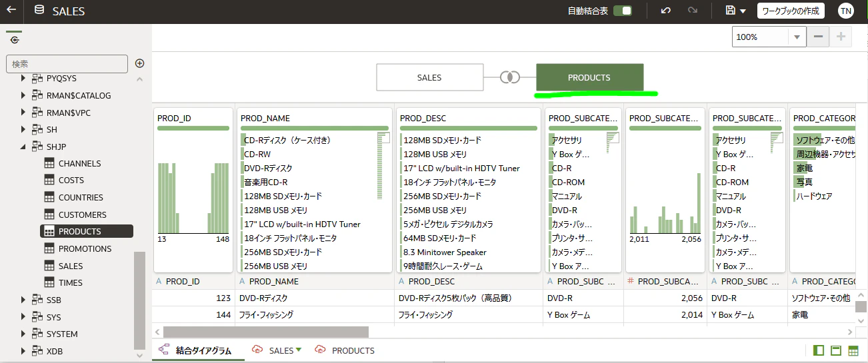
Task: Click the cloud icon on the SALES tab
Action: (257, 350)
